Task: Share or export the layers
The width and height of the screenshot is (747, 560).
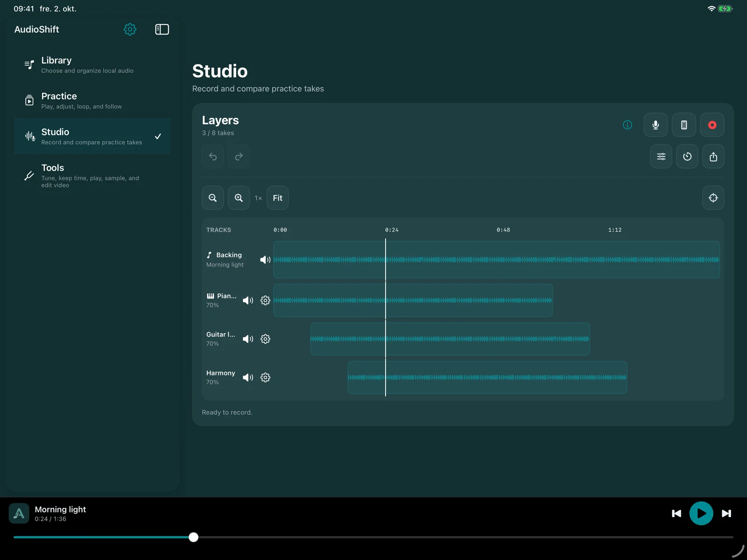Action: coord(713,156)
